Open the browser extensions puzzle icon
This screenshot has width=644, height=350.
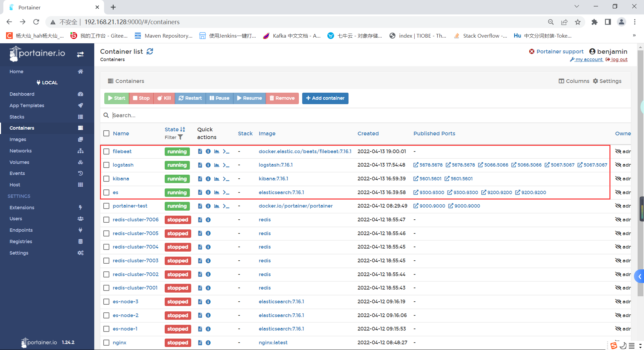594,22
